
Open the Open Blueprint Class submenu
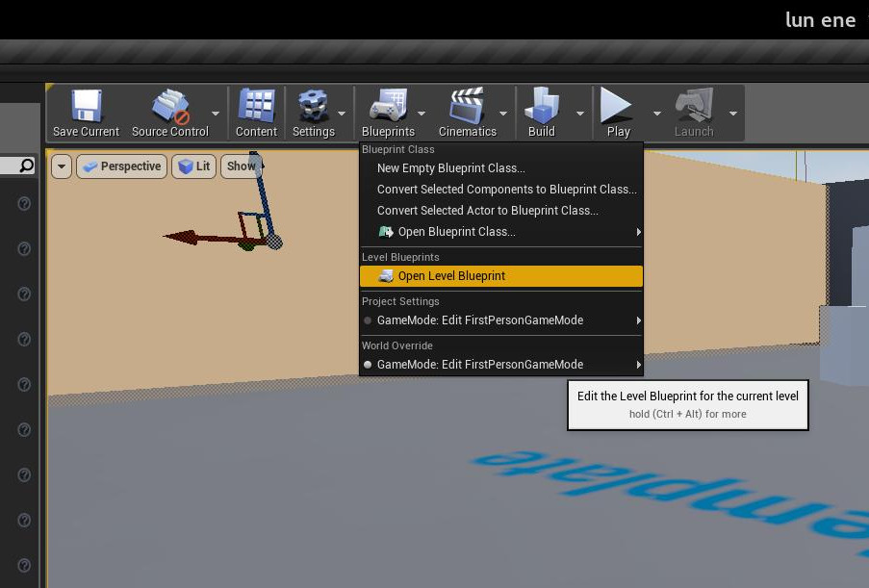coord(456,232)
